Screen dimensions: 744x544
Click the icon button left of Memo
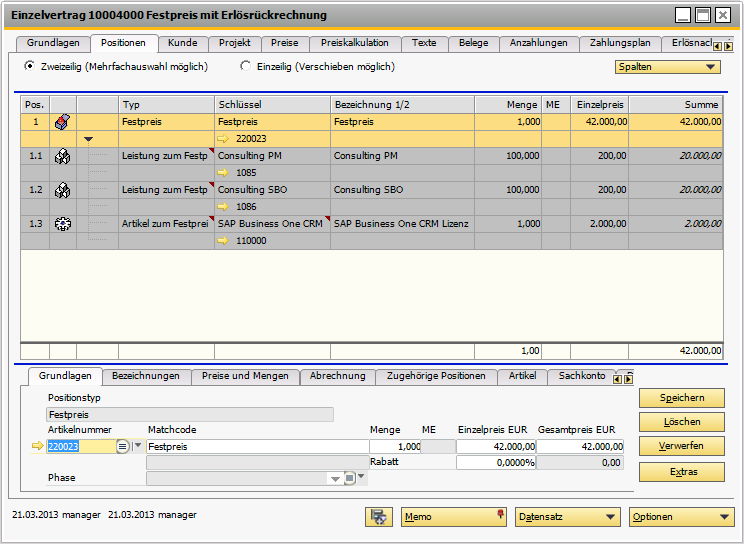click(x=379, y=517)
